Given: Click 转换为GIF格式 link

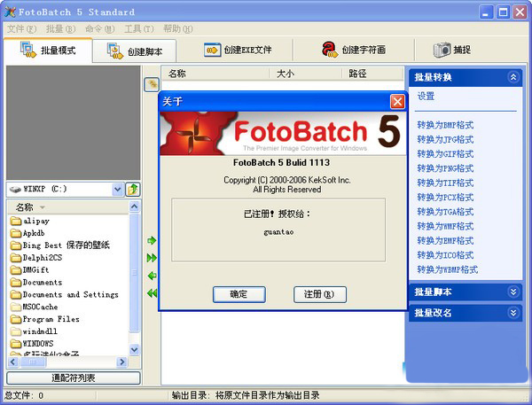Looking at the screenshot, I should [445, 154].
